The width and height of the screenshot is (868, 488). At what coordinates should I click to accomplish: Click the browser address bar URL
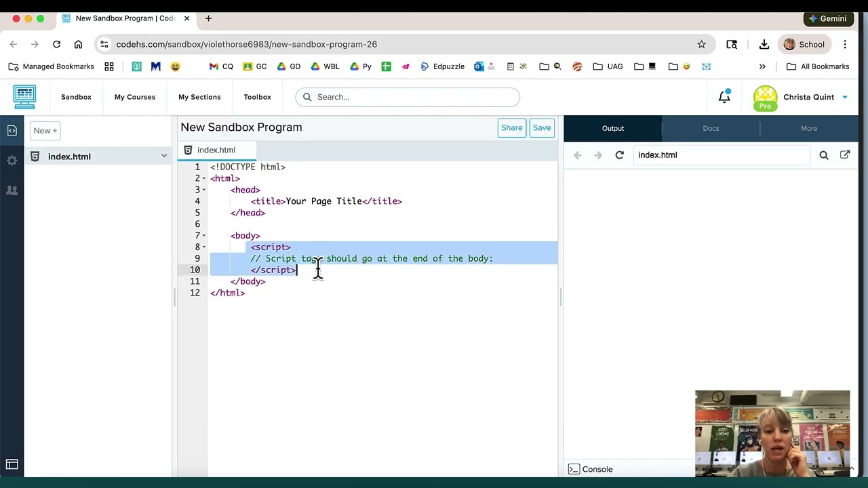(x=246, y=44)
